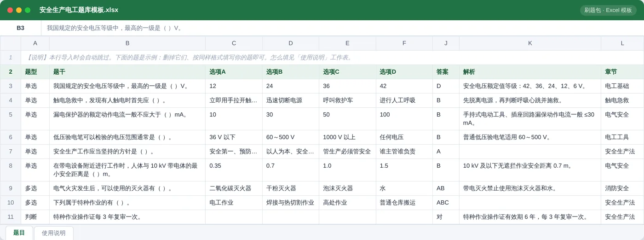Select cell 我国规定的安全电压等级中 question
The image size is (644, 240).
127,86
